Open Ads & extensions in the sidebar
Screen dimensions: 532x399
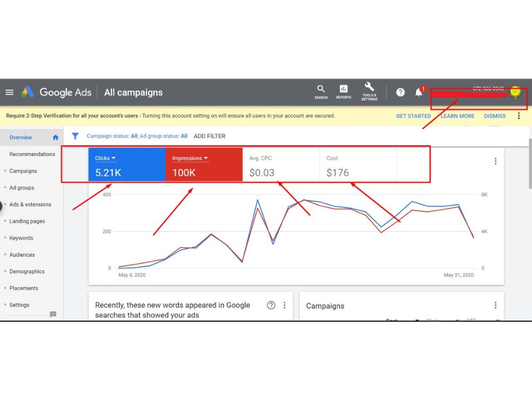pyautogui.click(x=30, y=204)
